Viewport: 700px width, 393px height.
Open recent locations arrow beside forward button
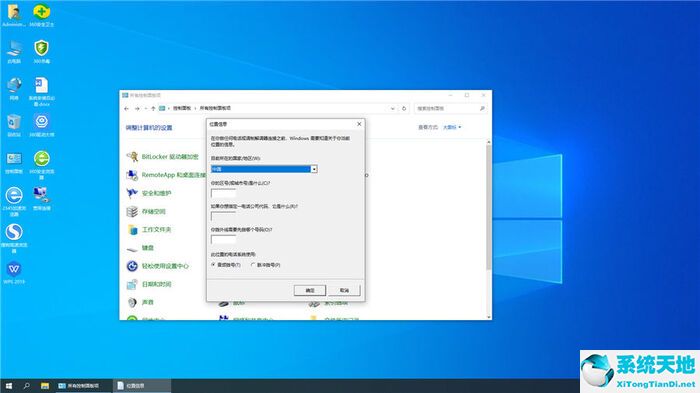point(146,109)
